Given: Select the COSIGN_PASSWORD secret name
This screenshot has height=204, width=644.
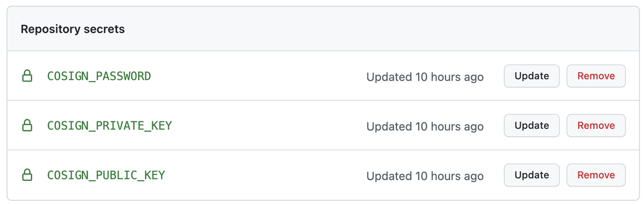Looking at the screenshot, I should click(99, 76).
